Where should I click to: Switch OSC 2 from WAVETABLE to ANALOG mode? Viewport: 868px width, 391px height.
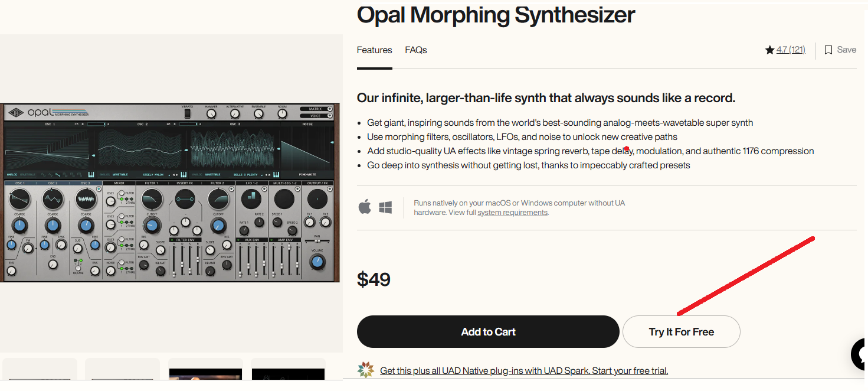[106, 175]
